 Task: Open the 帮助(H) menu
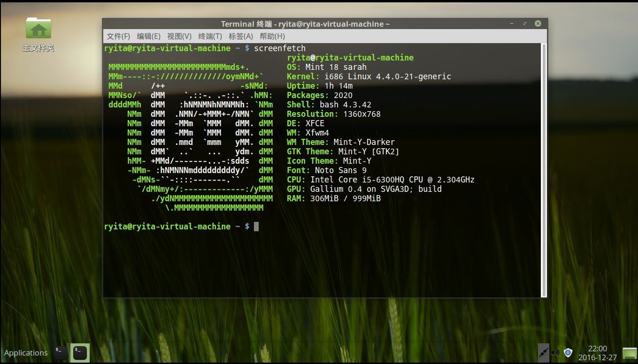pyautogui.click(x=271, y=36)
